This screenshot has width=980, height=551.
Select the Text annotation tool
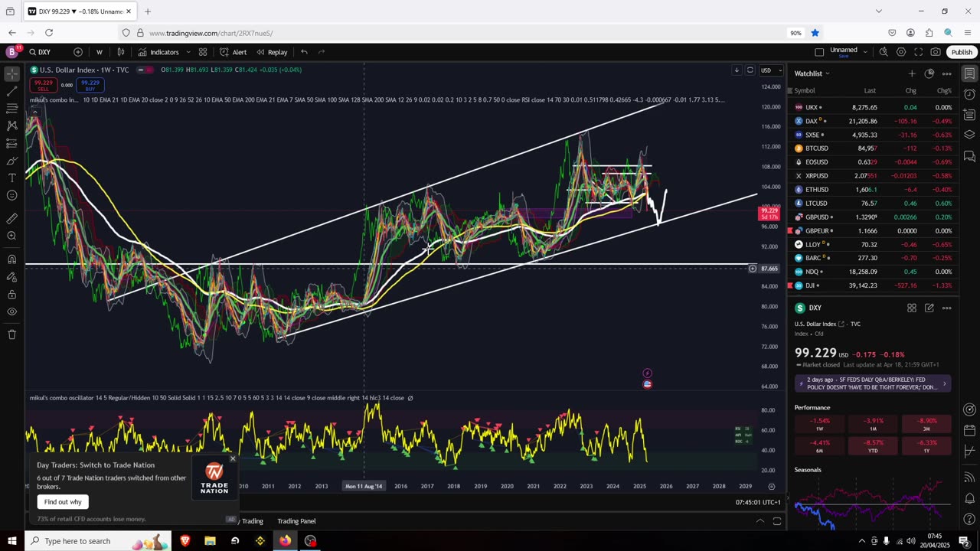(11, 178)
